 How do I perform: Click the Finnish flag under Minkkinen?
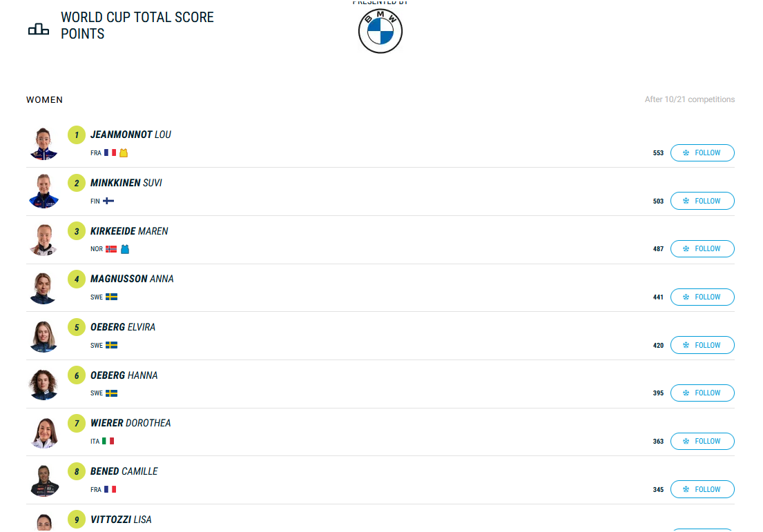tap(108, 201)
